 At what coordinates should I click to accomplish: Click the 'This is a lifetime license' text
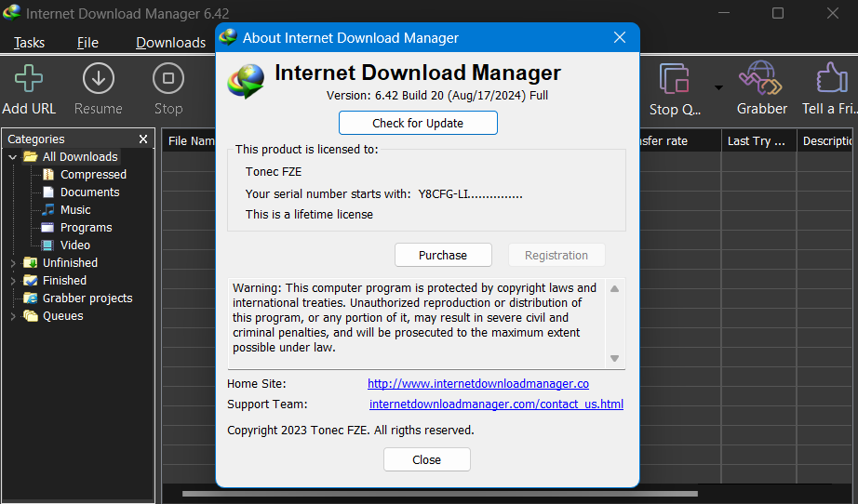point(309,214)
